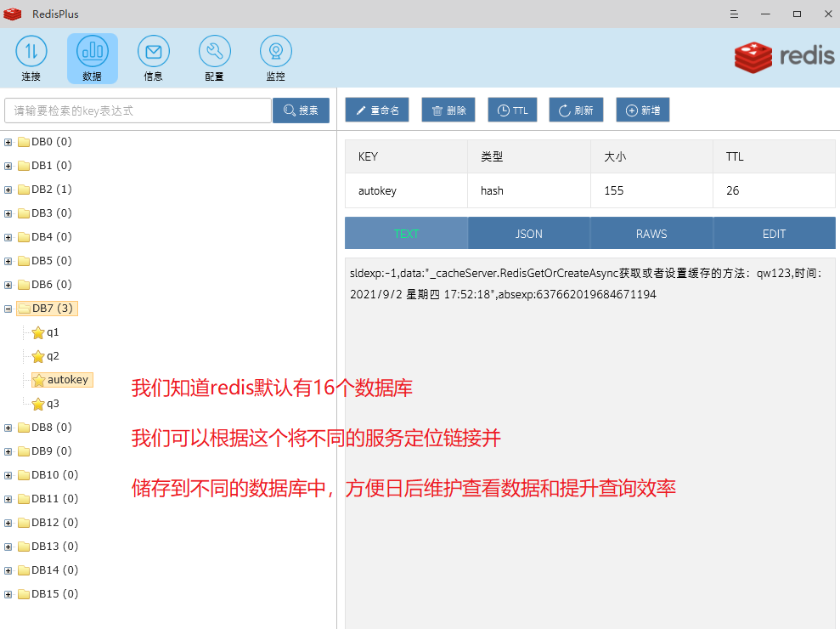Click the redis brand logo
Viewport: 840px width, 629px height.
[784, 57]
